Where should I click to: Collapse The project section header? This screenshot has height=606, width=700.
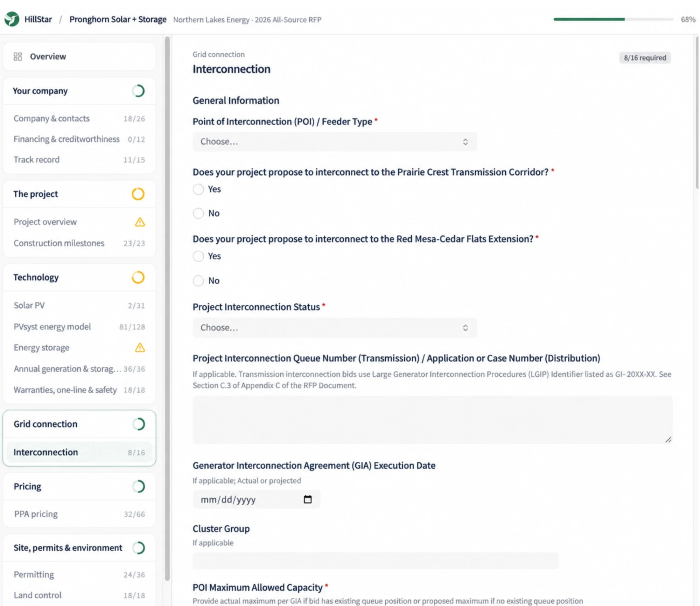79,194
